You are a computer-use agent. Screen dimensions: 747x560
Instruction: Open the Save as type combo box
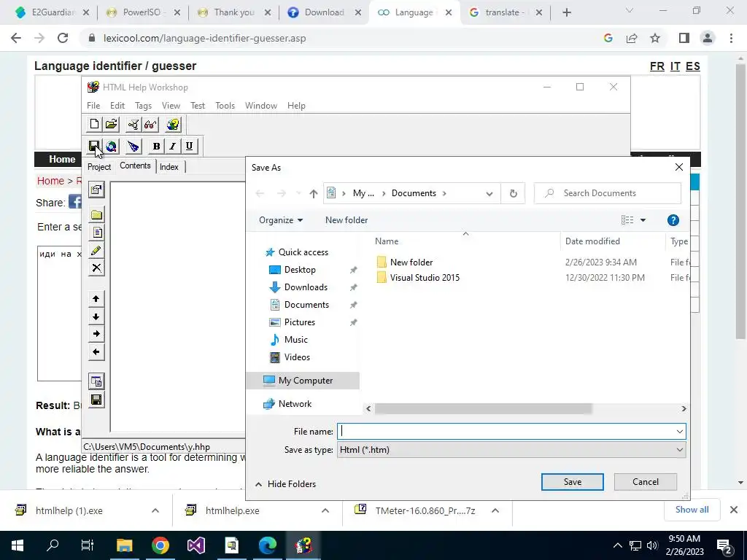tap(511, 449)
